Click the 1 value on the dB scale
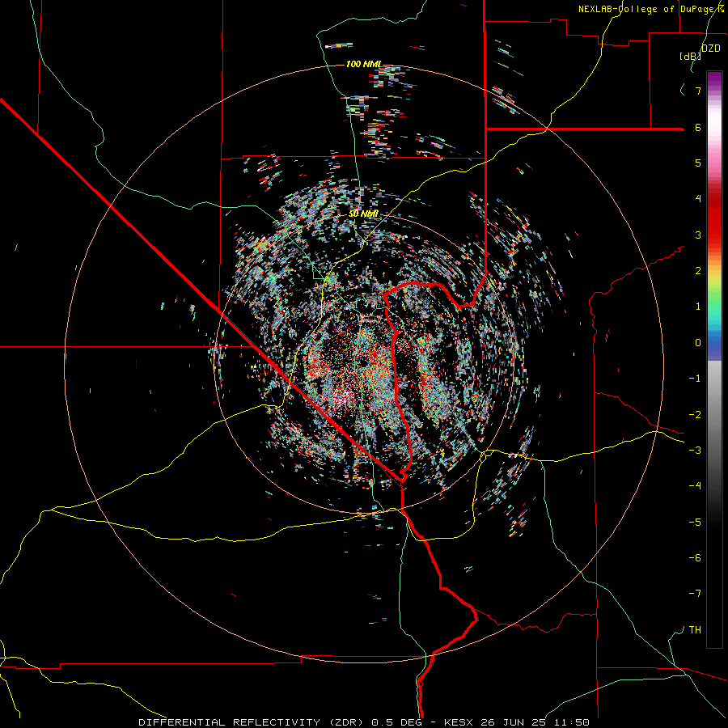 tap(698, 307)
